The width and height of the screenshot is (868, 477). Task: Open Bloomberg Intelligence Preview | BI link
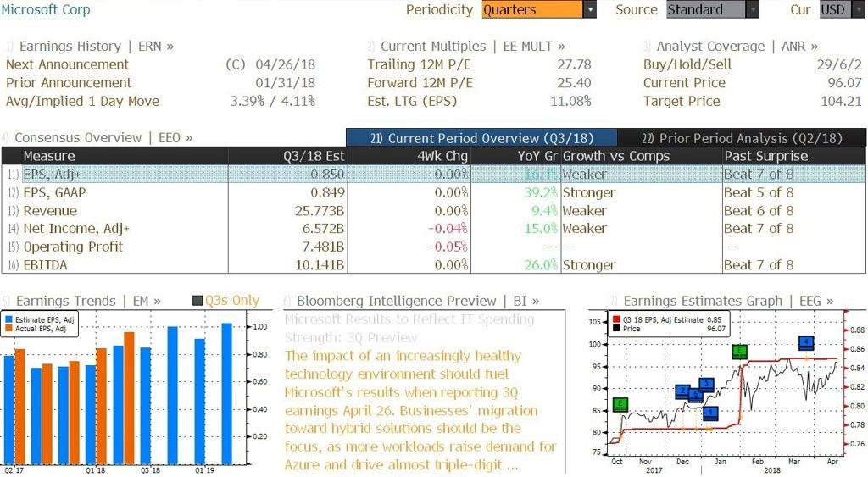point(418,301)
